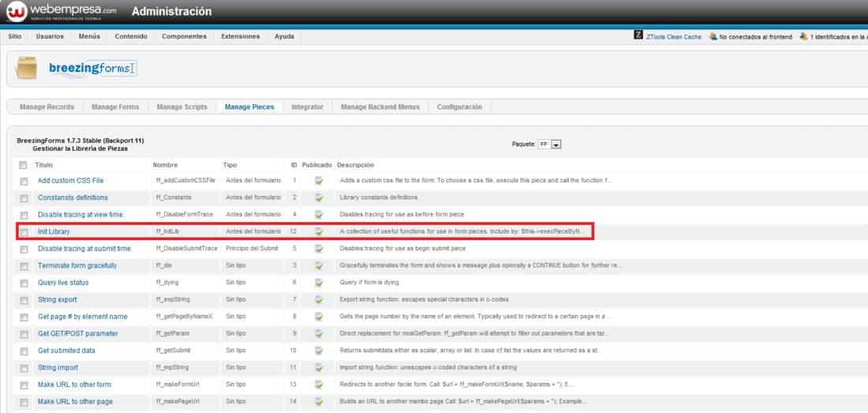Open the Componentes menu
The image size is (868, 413).
pyautogui.click(x=185, y=36)
